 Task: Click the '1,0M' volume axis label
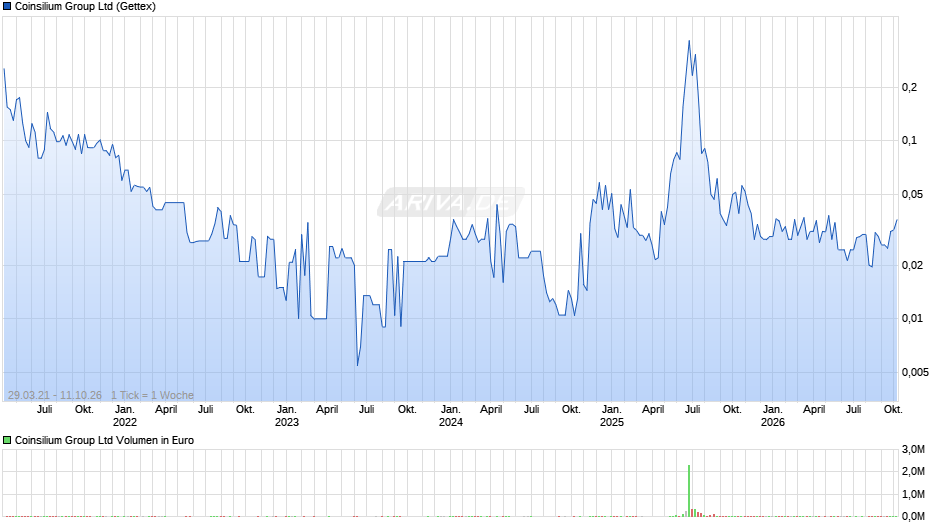(x=914, y=494)
